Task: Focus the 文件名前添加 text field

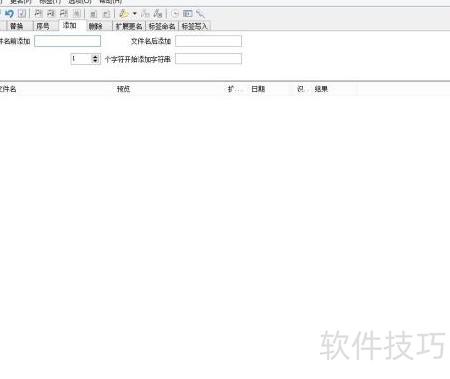Action: click(67, 41)
